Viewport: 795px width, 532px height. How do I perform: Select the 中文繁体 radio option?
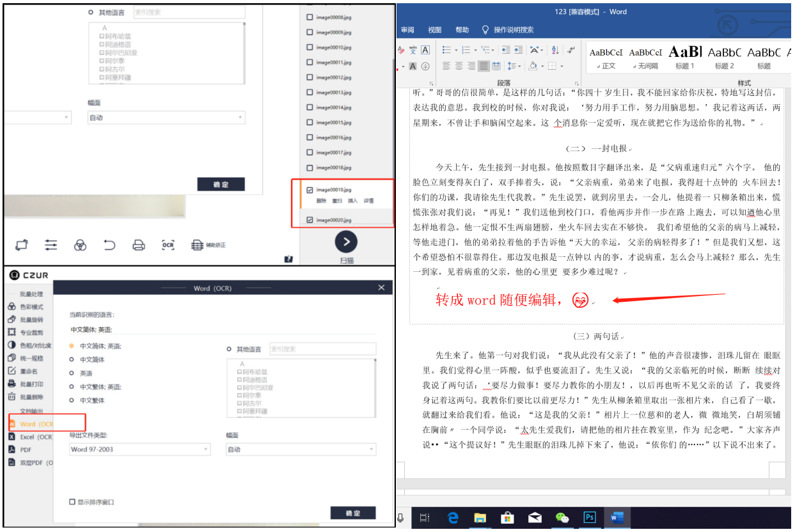[72, 400]
